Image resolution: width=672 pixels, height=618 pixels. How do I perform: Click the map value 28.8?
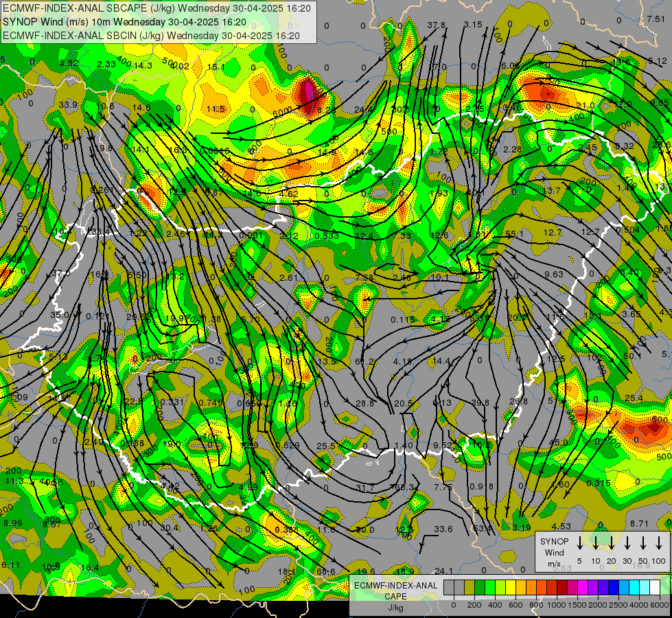tap(364, 404)
